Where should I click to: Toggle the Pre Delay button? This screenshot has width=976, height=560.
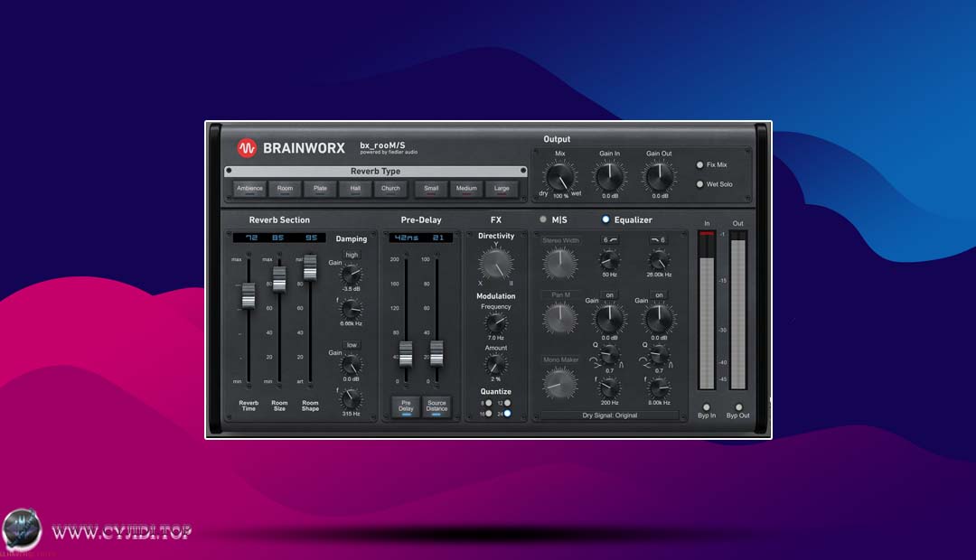click(406, 406)
